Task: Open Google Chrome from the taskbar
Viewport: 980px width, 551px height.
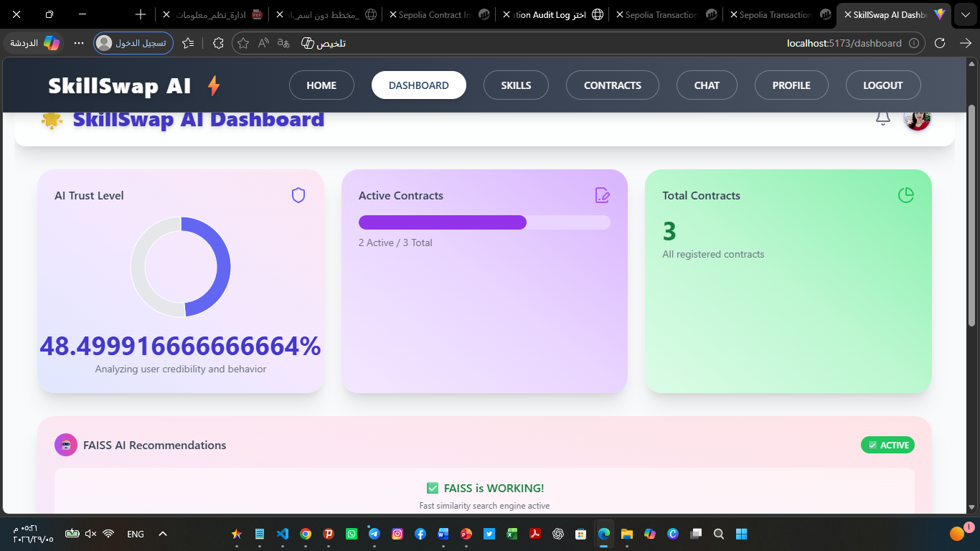Action: click(x=306, y=534)
